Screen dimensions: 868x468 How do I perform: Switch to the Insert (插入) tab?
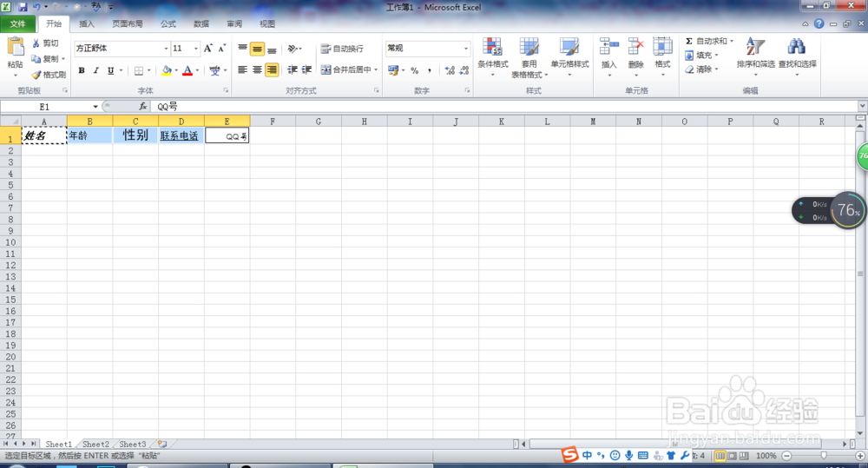coord(86,23)
